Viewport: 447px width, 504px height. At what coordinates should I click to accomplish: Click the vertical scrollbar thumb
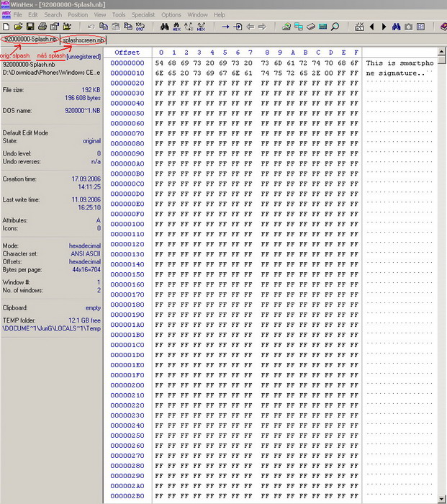(441, 60)
